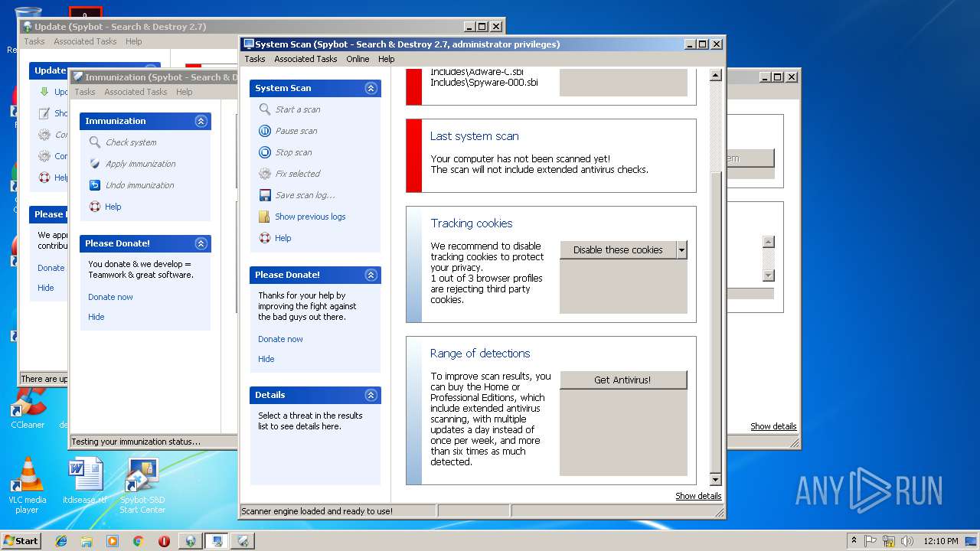Click Help lifebuoy in Update window sidebar
This screenshot has height=551, width=980.
tap(44, 178)
